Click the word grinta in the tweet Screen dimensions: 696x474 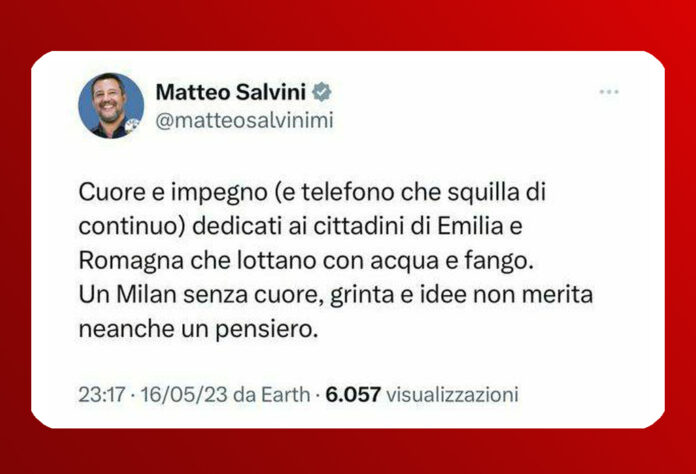click(362, 295)
